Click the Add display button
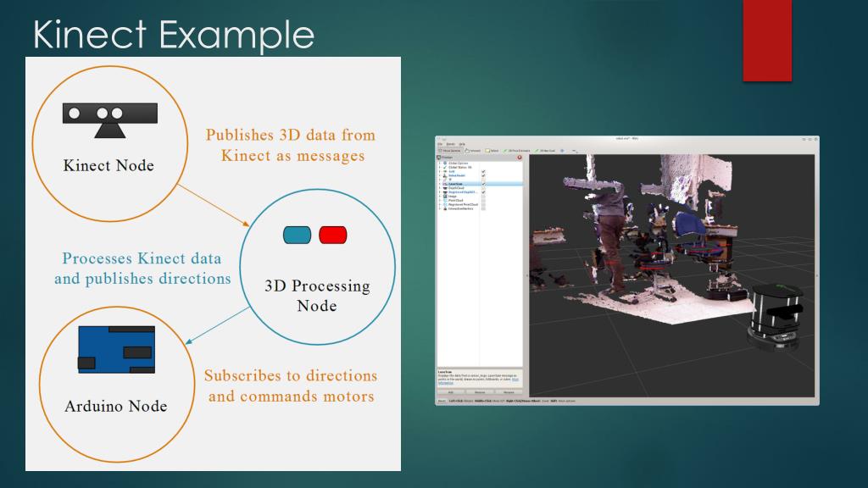The image size is (868, 488). click(x=451, y=392)
